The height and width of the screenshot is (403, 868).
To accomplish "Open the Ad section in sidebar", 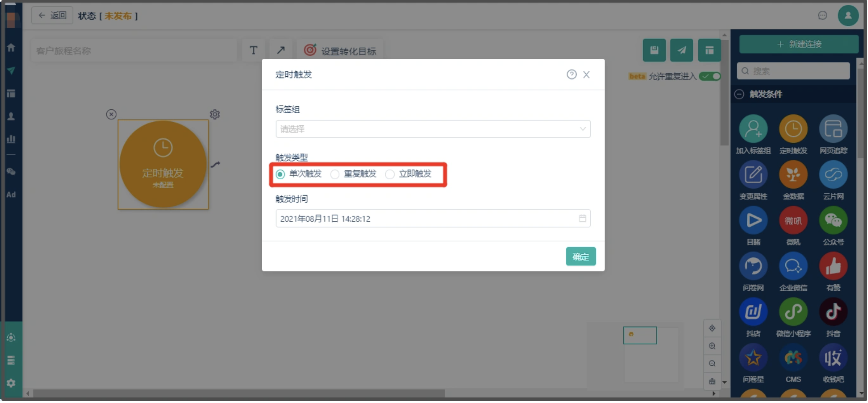I will point(11,195).
